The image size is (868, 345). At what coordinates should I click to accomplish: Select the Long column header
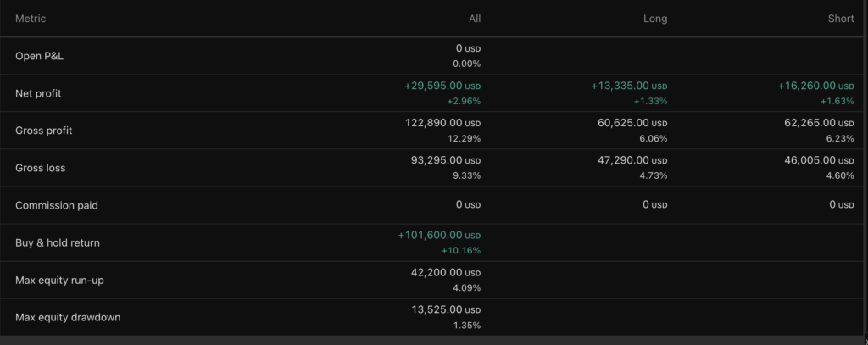coord(655,19)
